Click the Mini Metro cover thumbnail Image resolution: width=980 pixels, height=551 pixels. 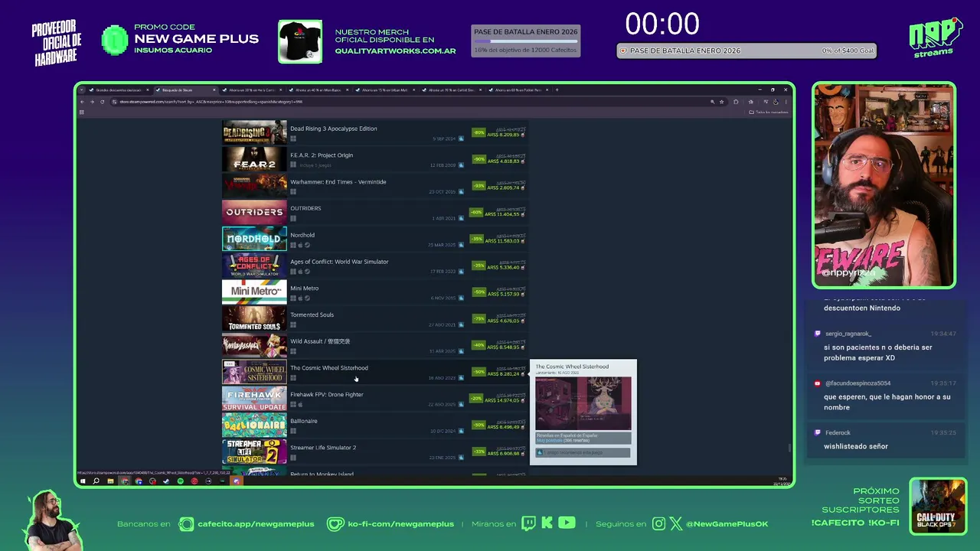pyautogui.click(x=254, y=292)
